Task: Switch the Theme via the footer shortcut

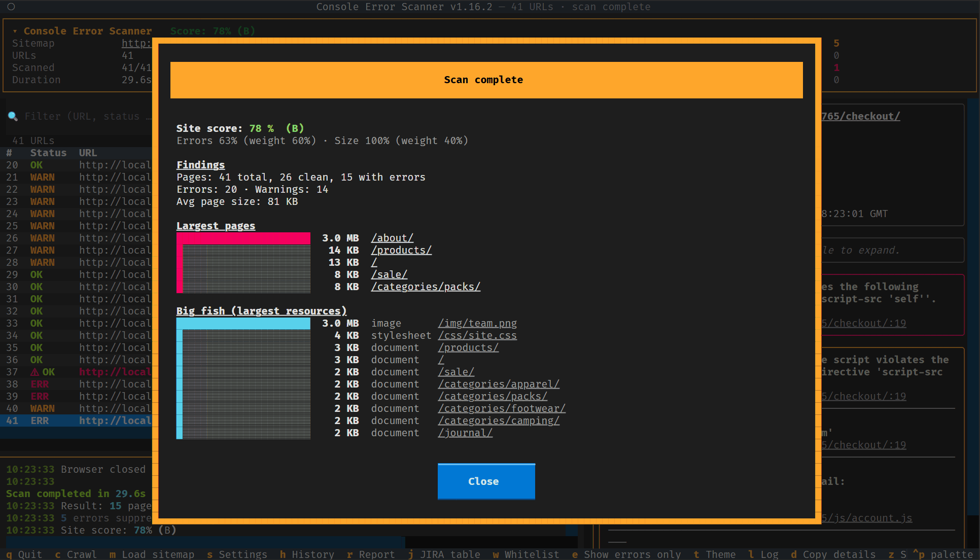Action: [x=714, y=554]
